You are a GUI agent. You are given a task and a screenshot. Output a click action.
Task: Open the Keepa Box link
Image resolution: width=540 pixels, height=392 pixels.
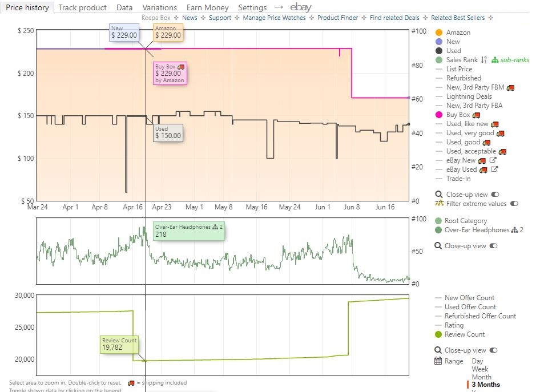coord(156,18)
